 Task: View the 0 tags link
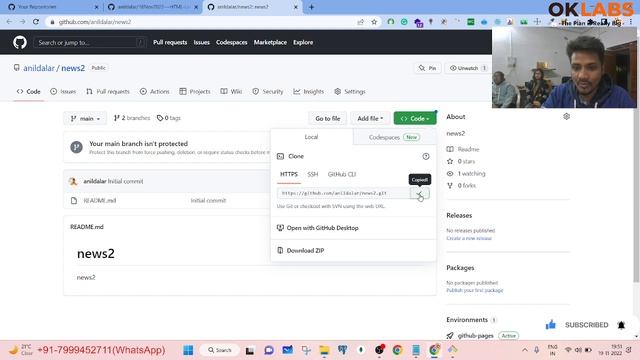169,118
